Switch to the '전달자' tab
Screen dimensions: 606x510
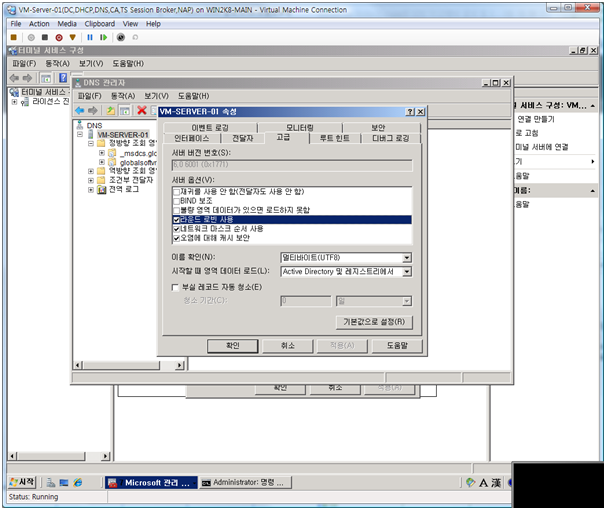click(242, 138)
